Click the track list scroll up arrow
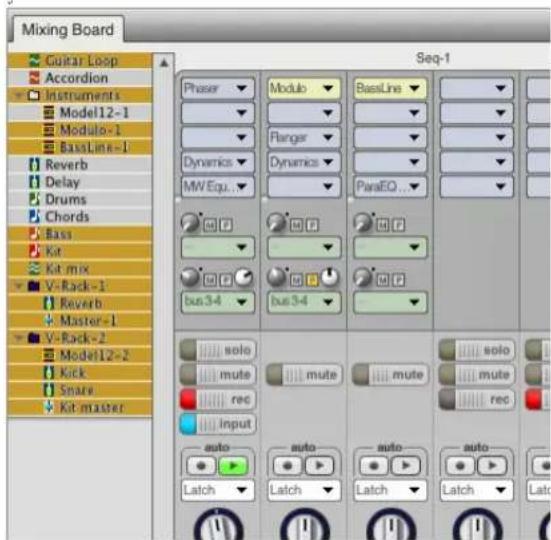The image size is (551, 540). [x=164, y=63]
